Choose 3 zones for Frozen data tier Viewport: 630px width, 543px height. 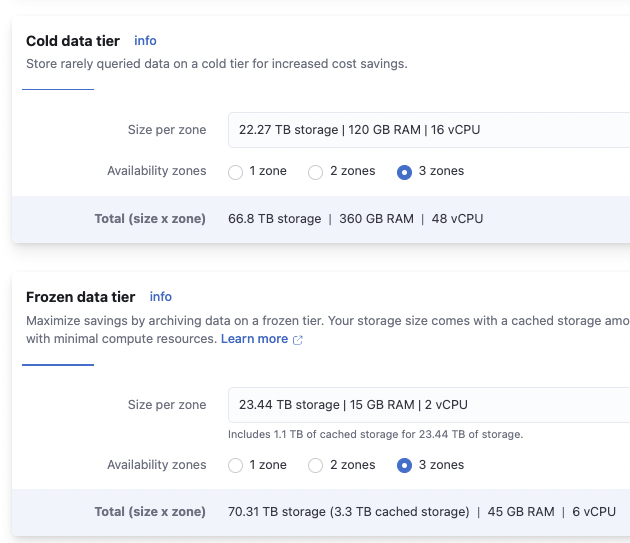(x=404, y=465)
